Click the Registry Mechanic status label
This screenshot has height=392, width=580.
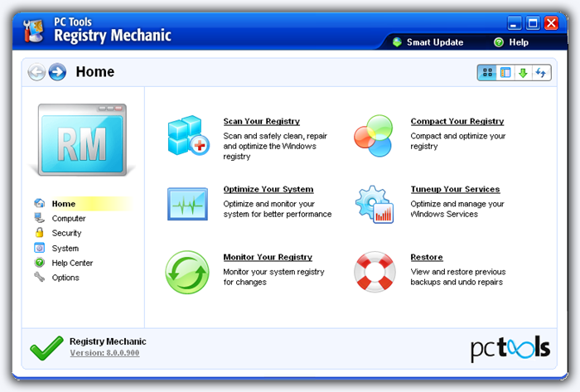[x=108, y=341]
